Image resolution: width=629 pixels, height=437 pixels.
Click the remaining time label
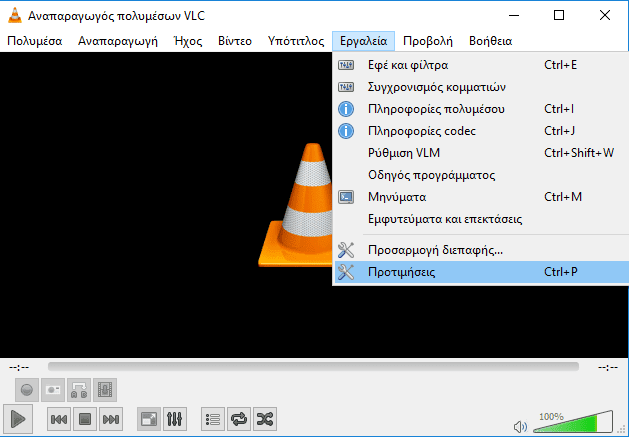tap(608, 367)
